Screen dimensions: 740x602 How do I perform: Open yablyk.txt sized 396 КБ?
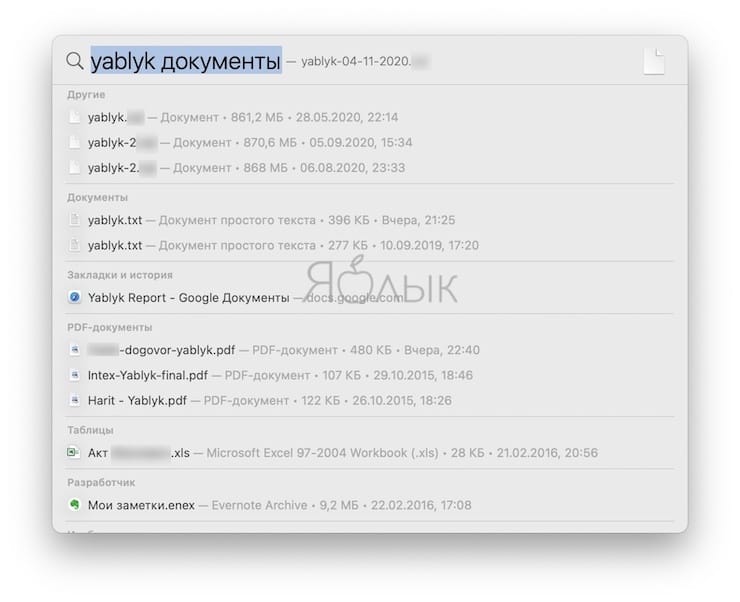click(370, 220)
